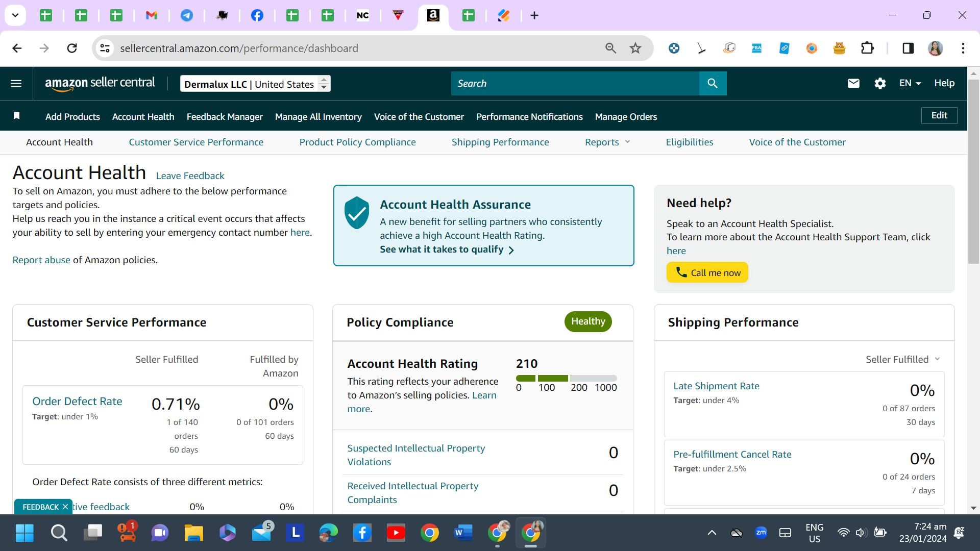
Task: Click the Account Health Assurance shield icon
Action: click(x=357, y=213)
